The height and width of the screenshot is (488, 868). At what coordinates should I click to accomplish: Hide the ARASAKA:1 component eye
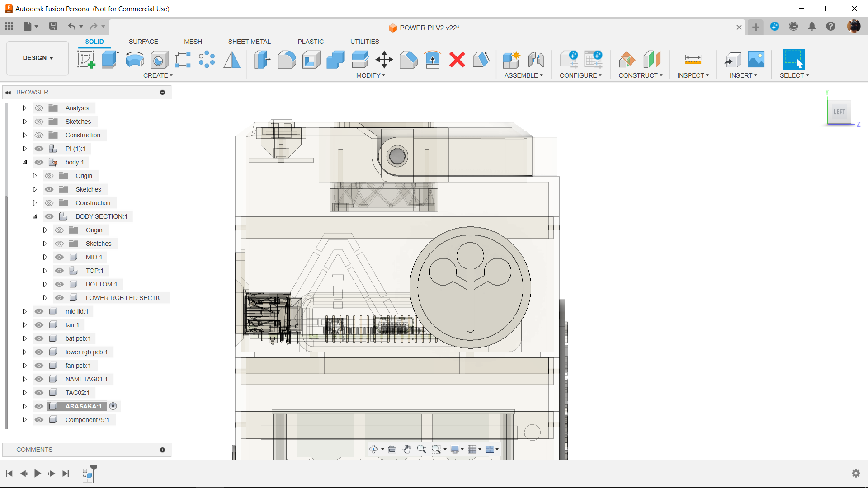click(39, 406)
